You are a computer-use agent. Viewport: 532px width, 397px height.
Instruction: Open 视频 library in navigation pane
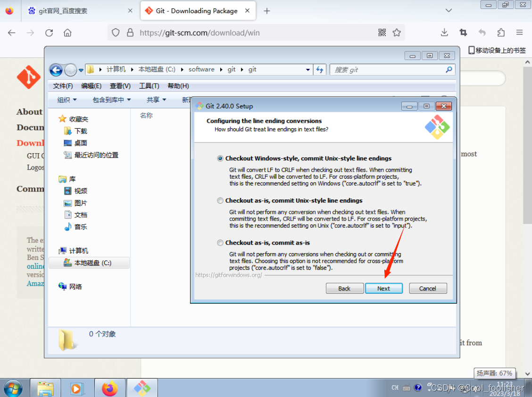click(81, 191)
